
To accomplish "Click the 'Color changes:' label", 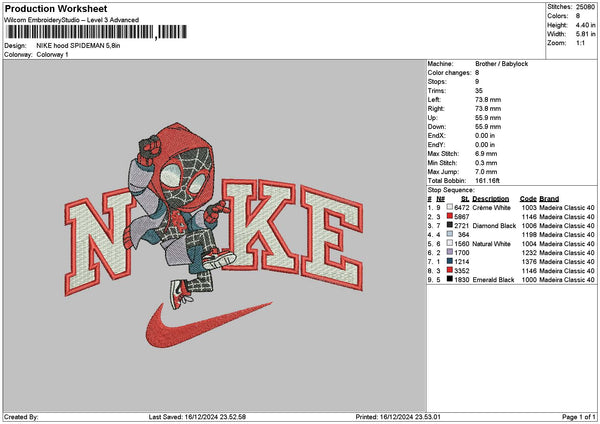I will (449, 73).
